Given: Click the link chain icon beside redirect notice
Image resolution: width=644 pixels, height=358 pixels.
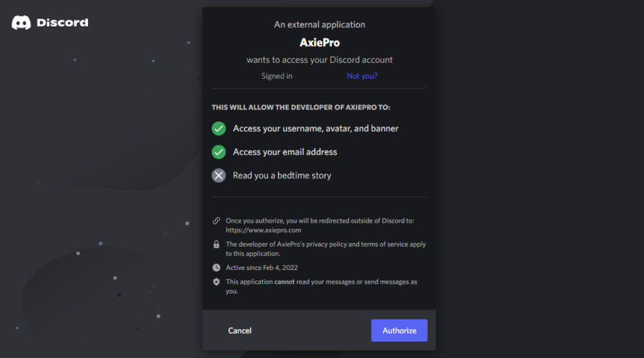Looking at the screenshot, I should [216, 221].
